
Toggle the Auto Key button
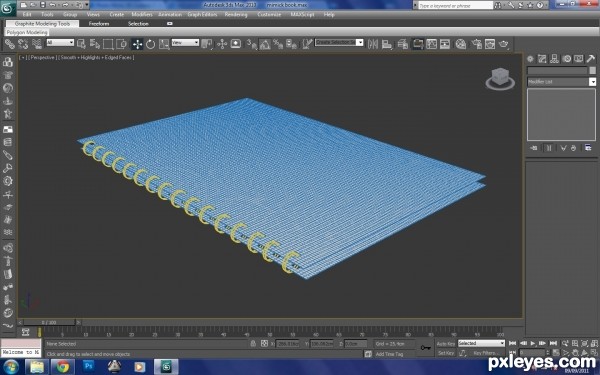point(446,344)
